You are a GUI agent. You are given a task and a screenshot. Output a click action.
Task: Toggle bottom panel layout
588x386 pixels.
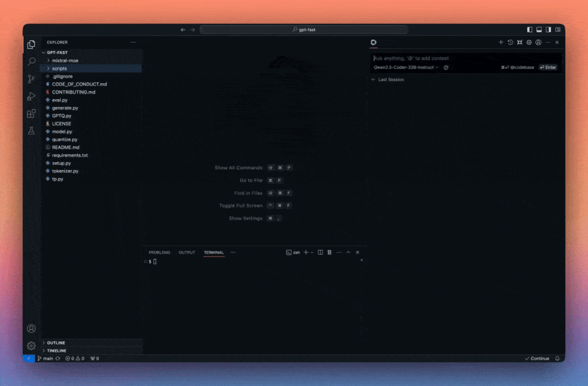pos(539,29)
